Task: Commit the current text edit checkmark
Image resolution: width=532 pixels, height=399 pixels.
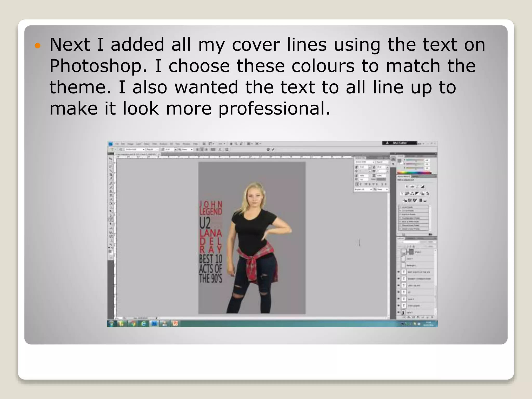Action: (273, 150)
